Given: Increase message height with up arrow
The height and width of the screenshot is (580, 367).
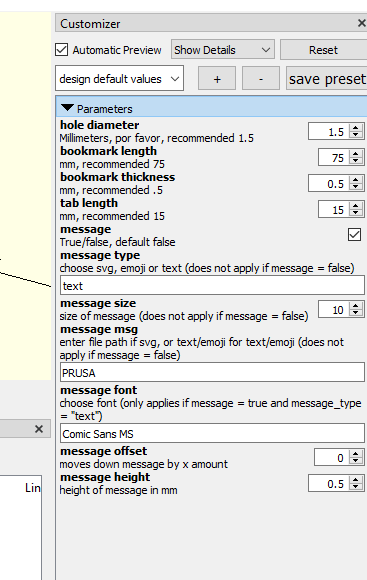Looking at the screenshot, I should click(356, 480).
